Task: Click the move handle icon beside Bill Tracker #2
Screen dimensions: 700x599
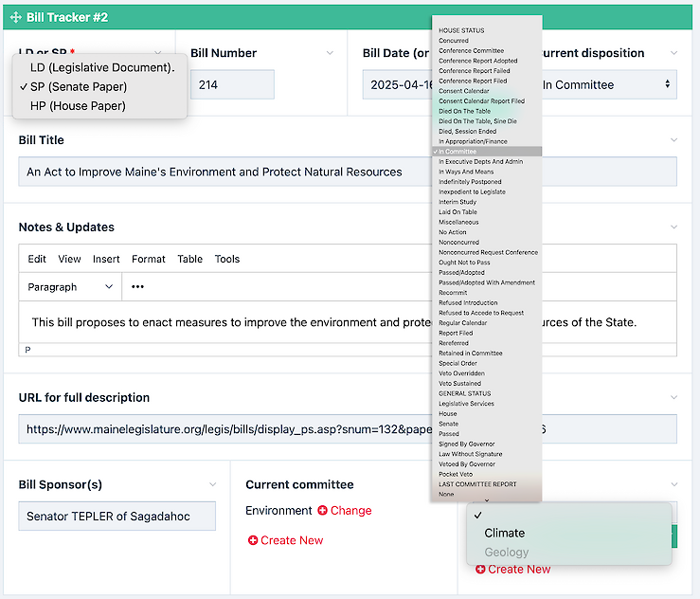Action: pyautogui.click(x=15, y=17)
